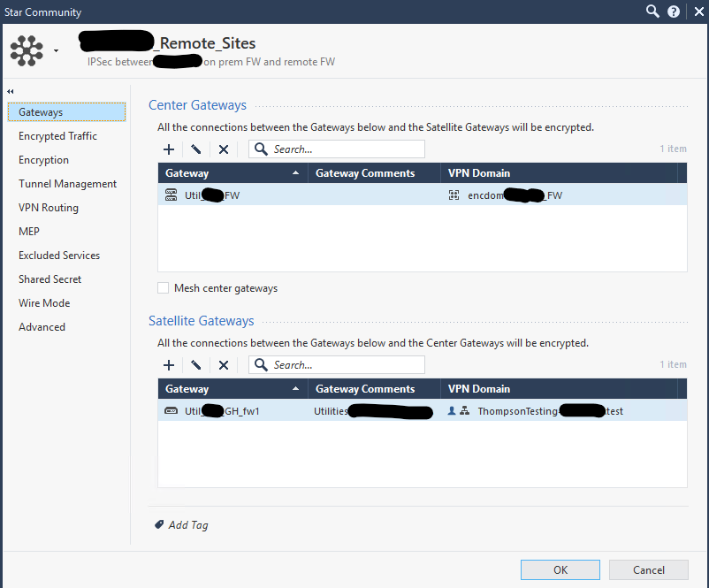This screenshot has height=588, width=709.
Task: Click the encdom VPN domain group icon
Action: point(454,195)
